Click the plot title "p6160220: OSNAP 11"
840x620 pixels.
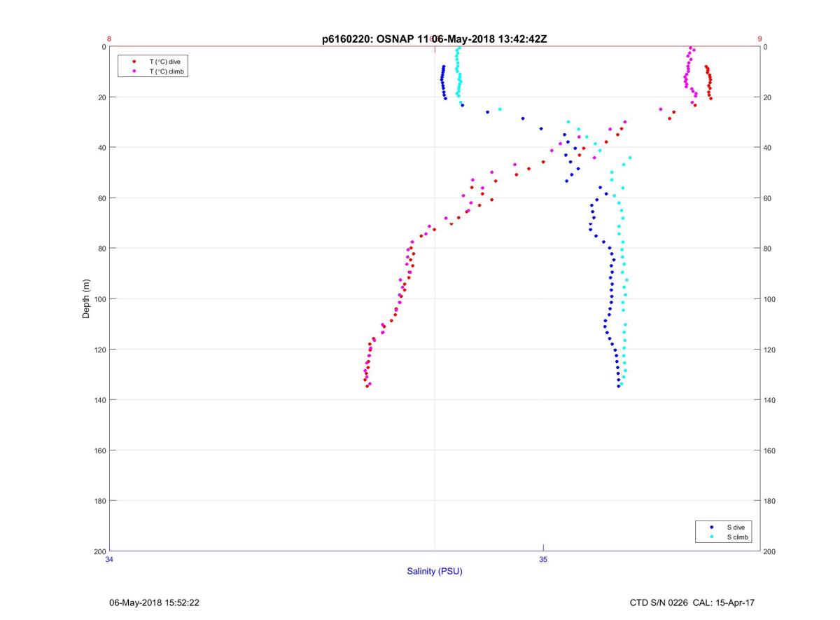[x=377, y=39]
